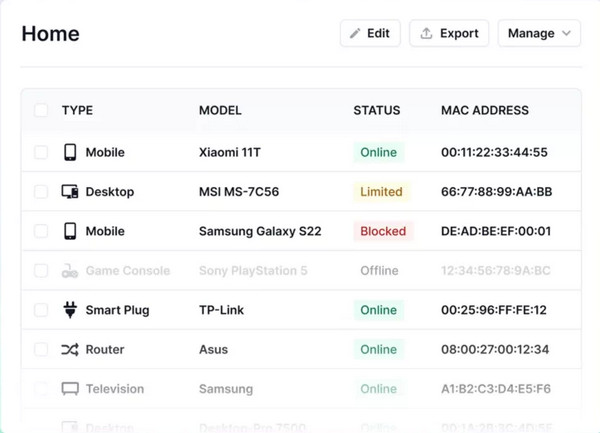Click the STATUS column header
600x433 pixels.
click(377, 110)
